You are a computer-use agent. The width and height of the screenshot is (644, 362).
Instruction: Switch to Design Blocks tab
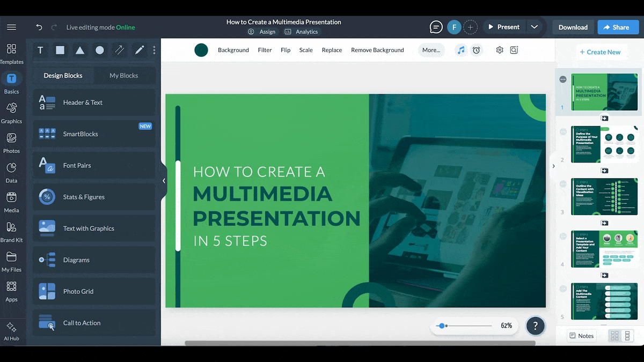pos(63,76)
